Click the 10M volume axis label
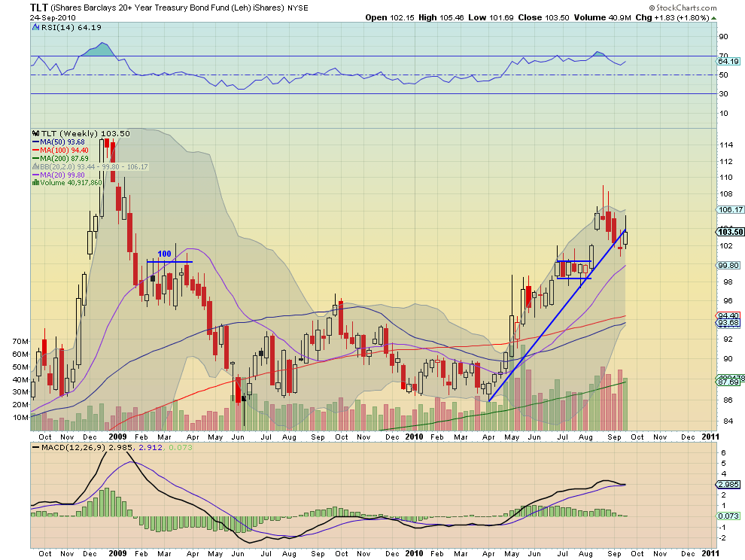745x560 pixels. pyautogui.click(x=20, y=418)
